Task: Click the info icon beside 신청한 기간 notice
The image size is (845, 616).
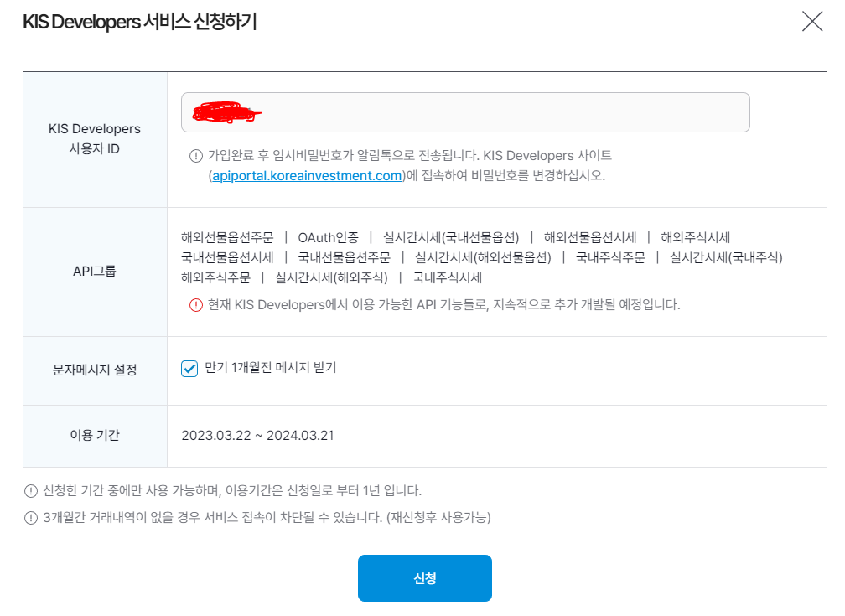Action: point(31,491)
